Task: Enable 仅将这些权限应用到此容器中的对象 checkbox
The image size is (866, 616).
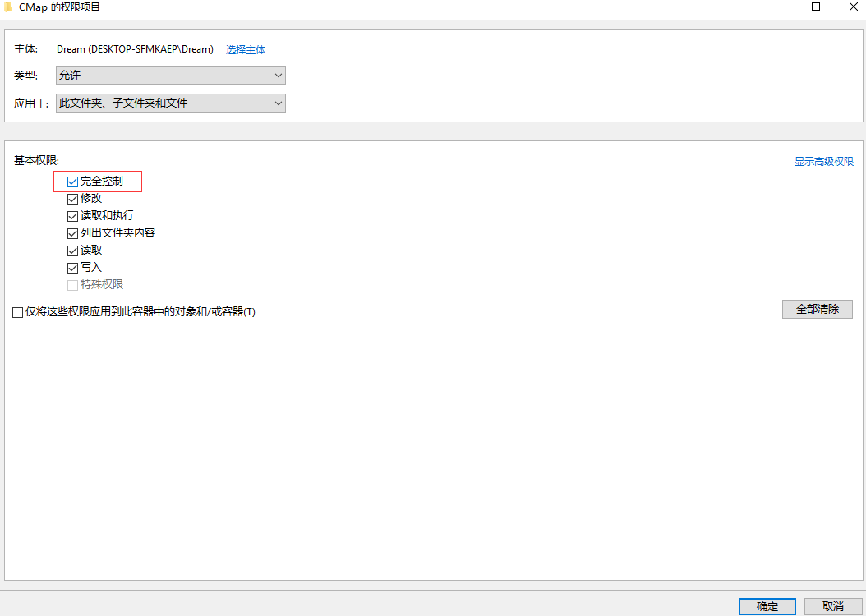Action: [x=18, y=312]
